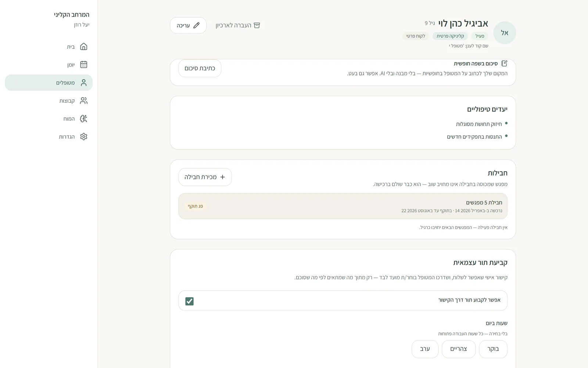Click the note icon beside סיכום בשפה חופשית
Image resolution: width=588 pixels, height=368 pixels.
coord(504,64)
